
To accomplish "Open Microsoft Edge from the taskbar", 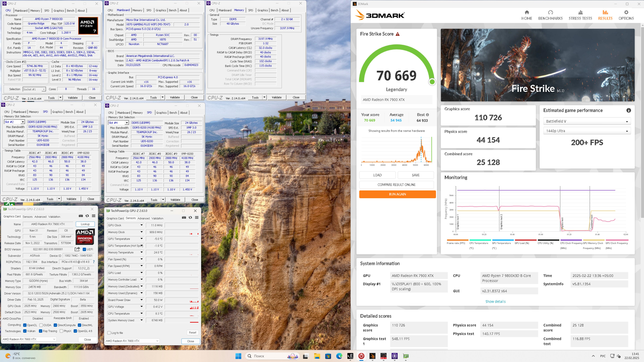I will click(x=339, y=356).
